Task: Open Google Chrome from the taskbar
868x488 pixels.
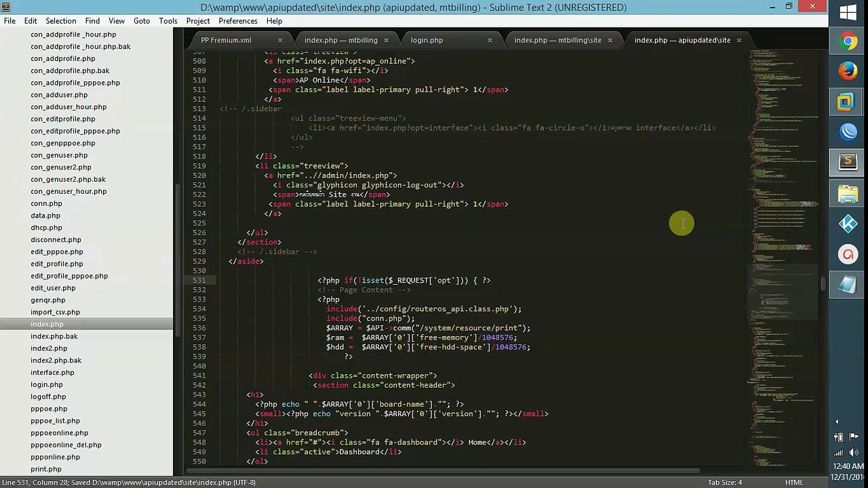Action: [x=848, y=42]
